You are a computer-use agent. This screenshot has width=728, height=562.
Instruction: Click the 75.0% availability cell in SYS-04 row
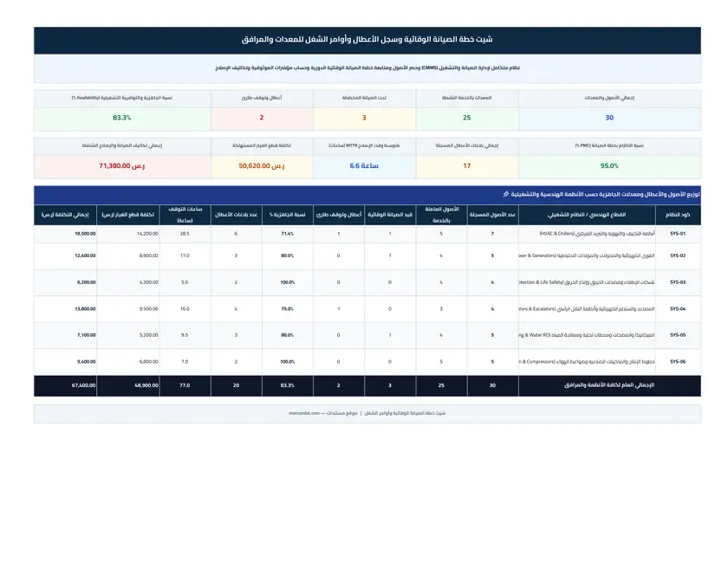(288, 308)
